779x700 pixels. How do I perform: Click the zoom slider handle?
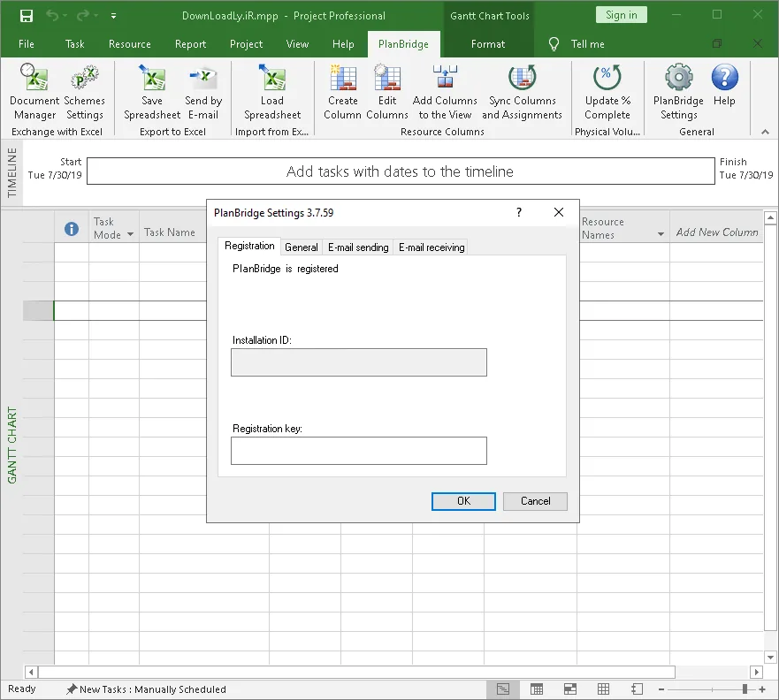(x=745, y=689)
